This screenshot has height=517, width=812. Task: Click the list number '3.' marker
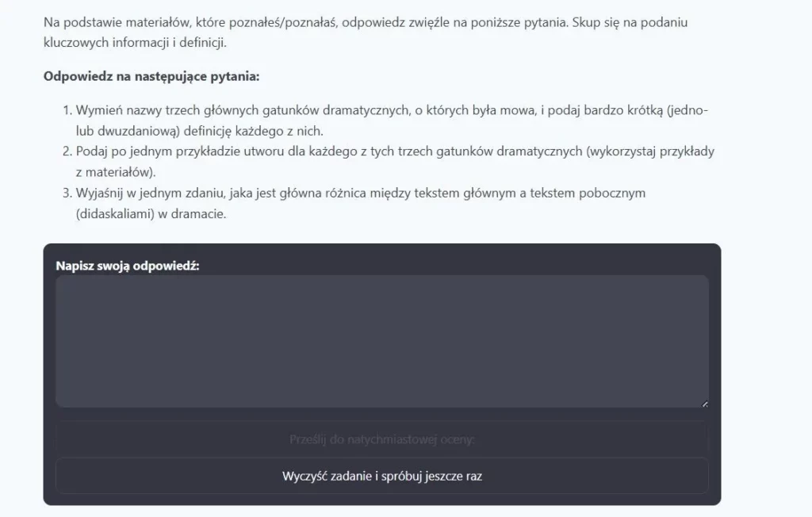pyautogui.click(x=67, y=193)
